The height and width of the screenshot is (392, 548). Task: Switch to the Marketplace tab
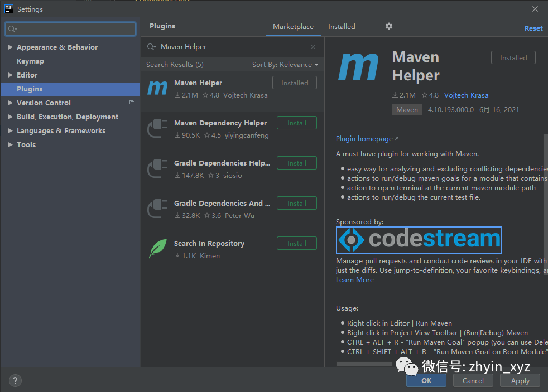coord(293,27)
